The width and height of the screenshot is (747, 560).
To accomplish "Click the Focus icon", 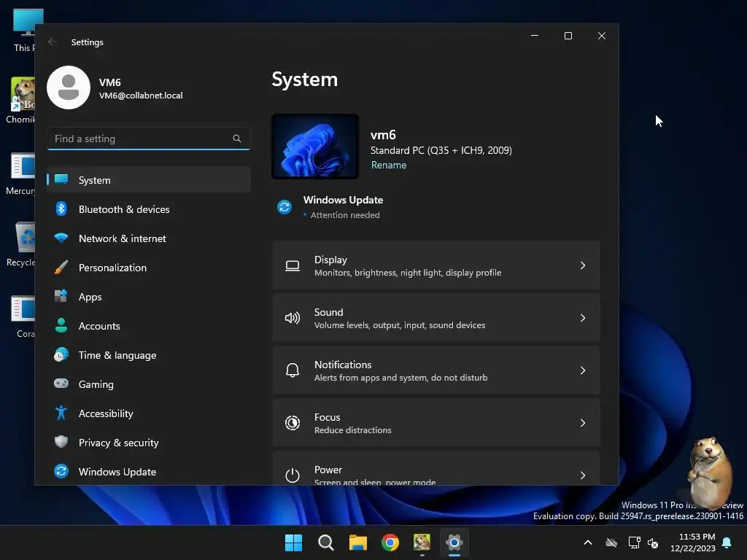I will (x=293, y=423).
